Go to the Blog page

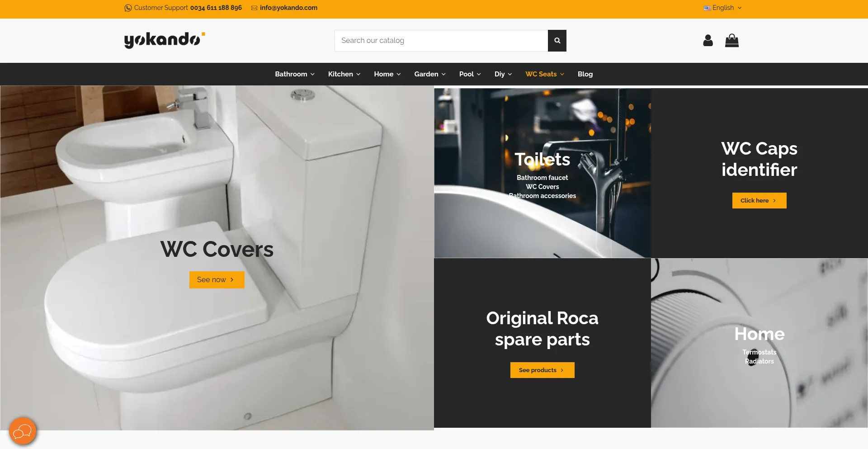585,74
